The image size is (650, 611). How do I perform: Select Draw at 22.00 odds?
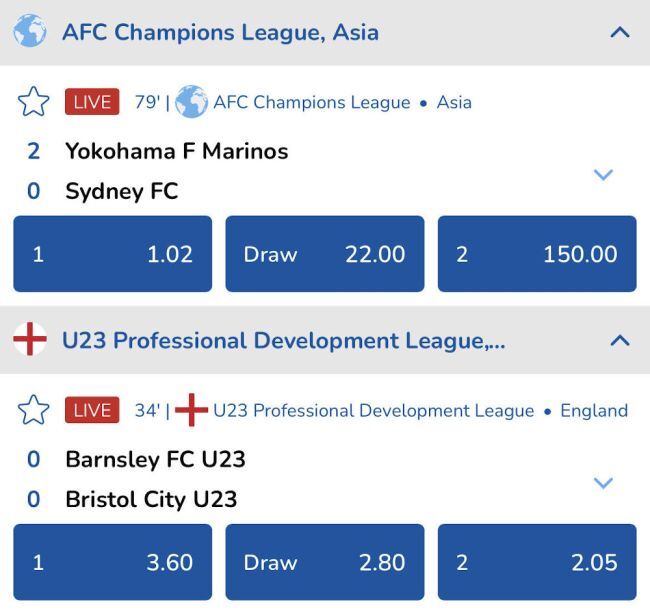pyautogui.click(x=324, y=254)
